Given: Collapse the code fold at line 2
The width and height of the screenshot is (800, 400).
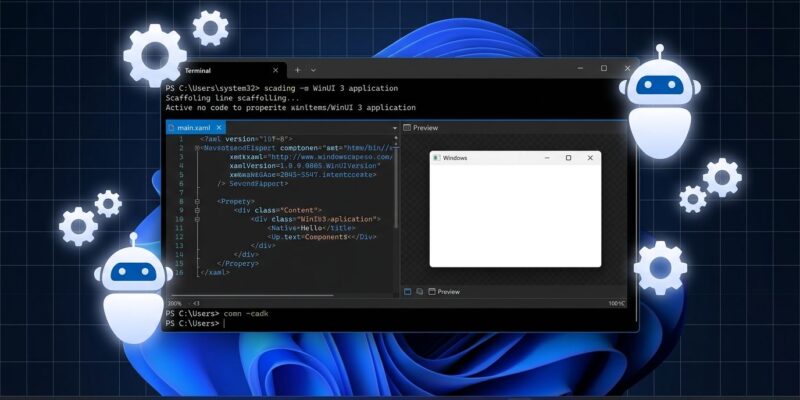Looking at the screenshot, I should pos(197,148).
